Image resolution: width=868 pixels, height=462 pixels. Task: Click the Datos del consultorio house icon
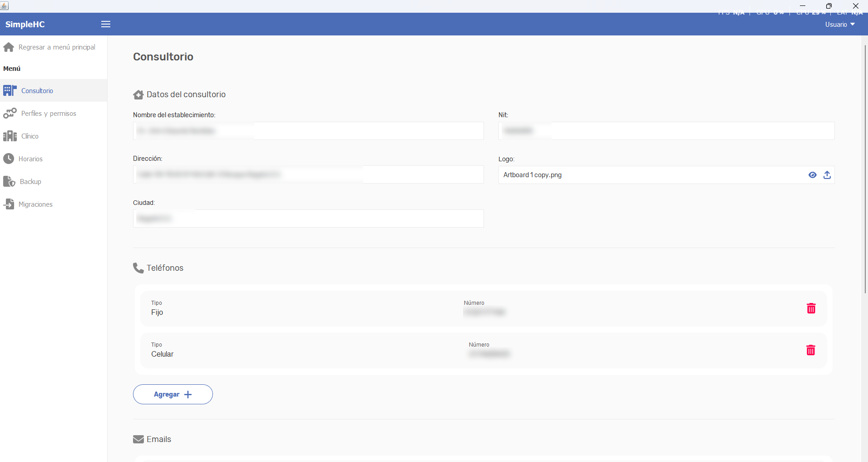pyautogui.click(x=138, y=94)
